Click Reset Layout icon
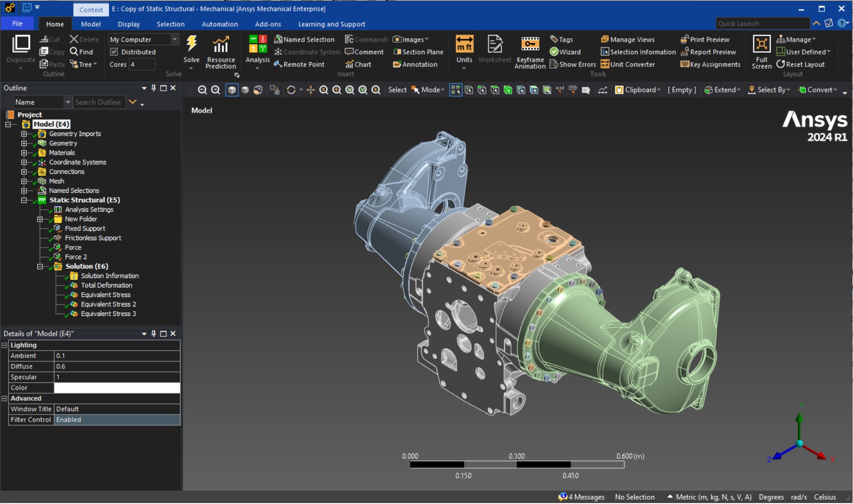This screenshot has width=853, height=504. [781, 64]
